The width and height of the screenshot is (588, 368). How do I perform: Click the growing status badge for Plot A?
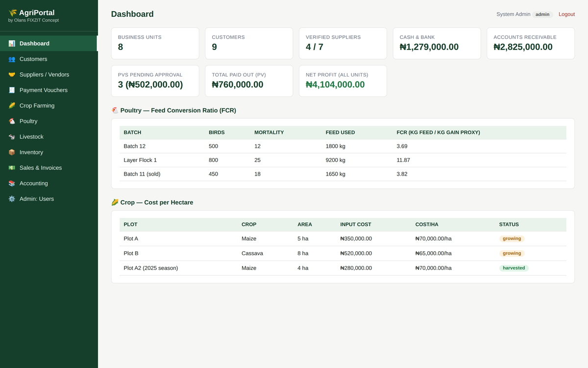point(512,238)
